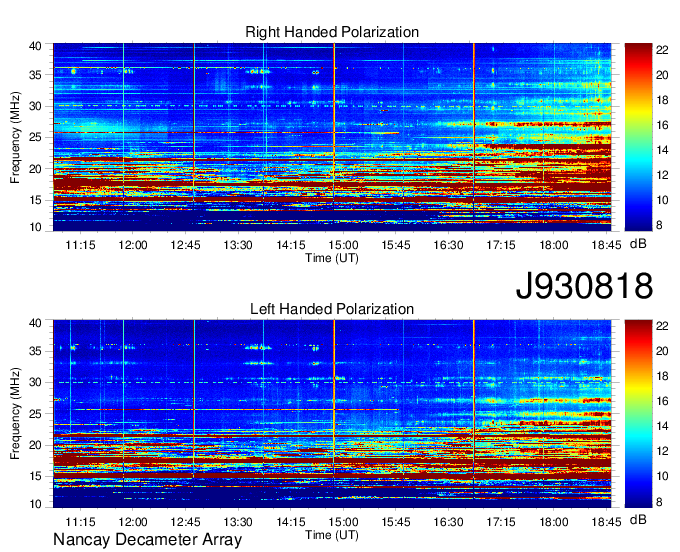Click Frequency (MHz) axis label of Right Handed plot

[16, 137]
